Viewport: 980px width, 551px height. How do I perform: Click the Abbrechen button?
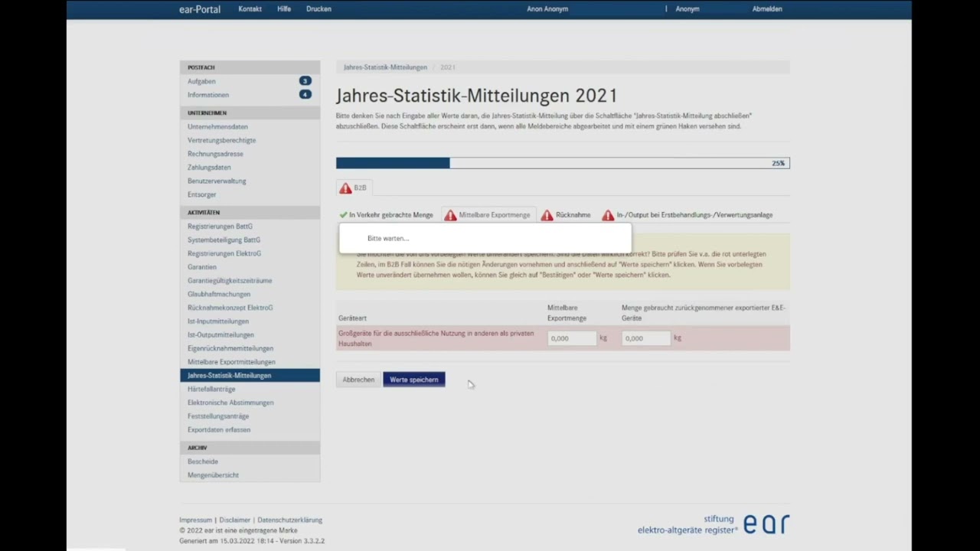click(x=358, y=380)
